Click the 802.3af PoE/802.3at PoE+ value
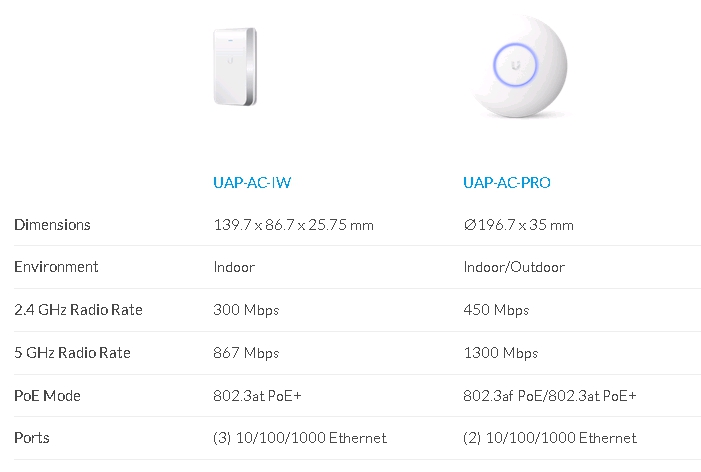701x472 pixels. (549, 396)
